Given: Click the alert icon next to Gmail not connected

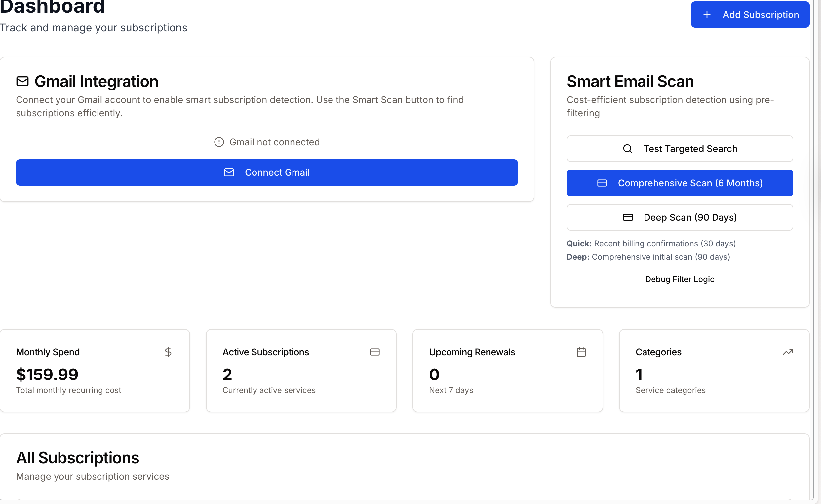Looking at the screenshot, I should click(x=219, y=142).
